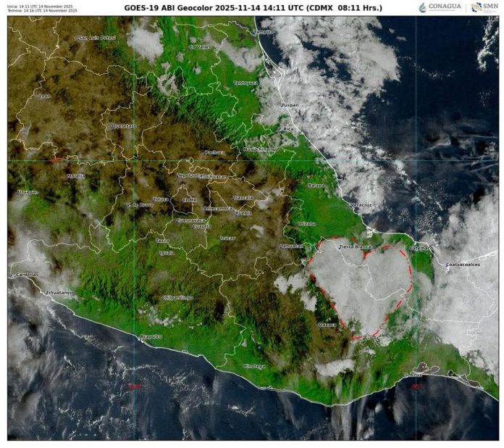This screenshot has width=504, height=448.
Task: Click the Veracruz city label
Action: pyautogui.click(x=361, y=205)
